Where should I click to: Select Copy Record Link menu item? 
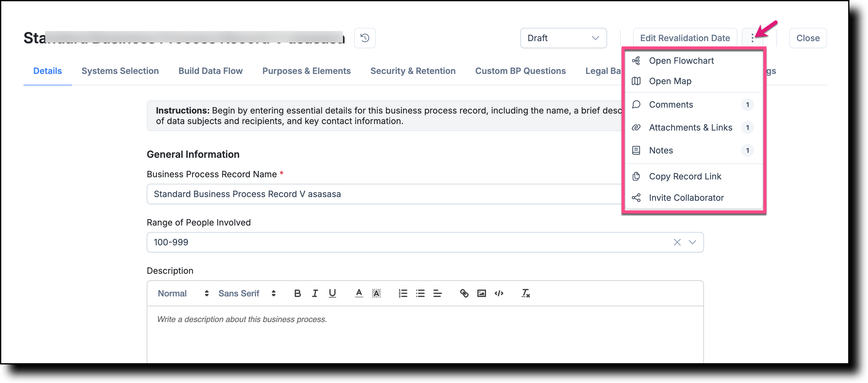coord(693,177)
